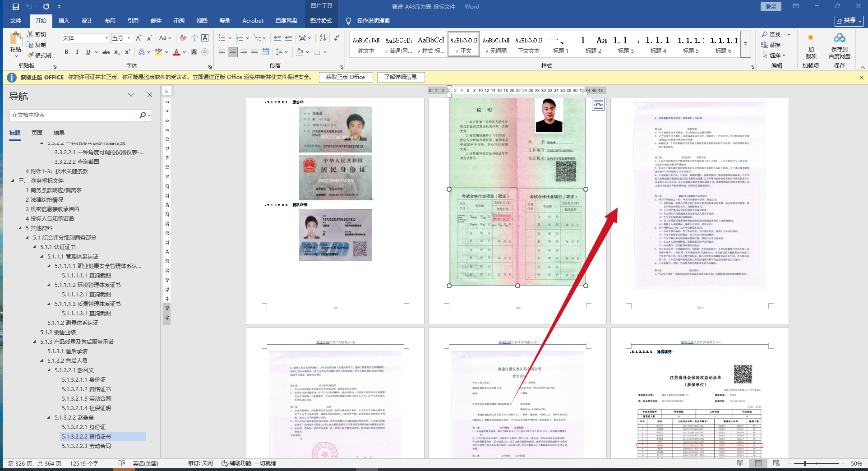Collapse the 5.1.3.2.1 彭召文 tree node

[49, 370]
